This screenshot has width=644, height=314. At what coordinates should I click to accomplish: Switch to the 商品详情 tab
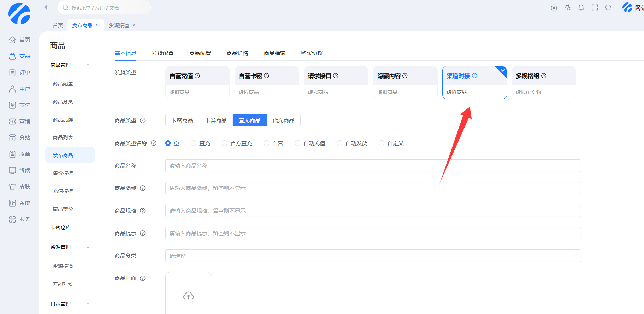[237, 53]
